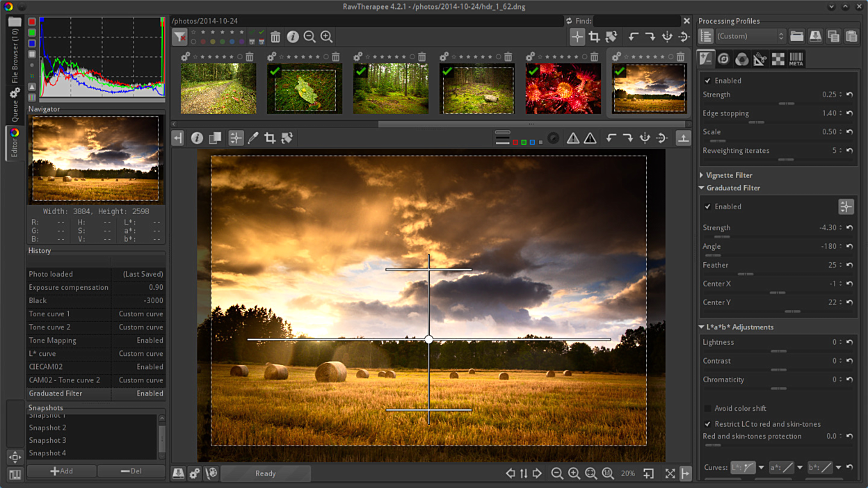Save the current image with the bottom-left icon

coord(178,473)
